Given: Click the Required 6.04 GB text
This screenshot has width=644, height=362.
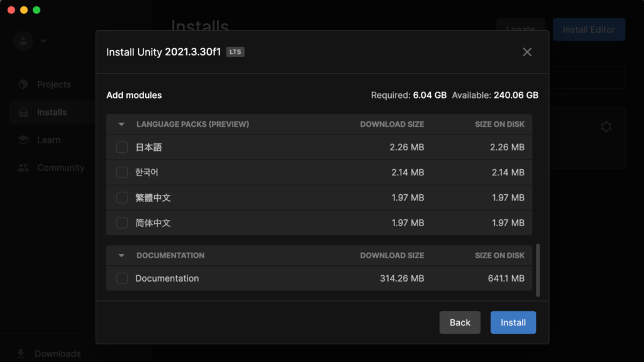Looking at the screenshot, I should point(409,96).
